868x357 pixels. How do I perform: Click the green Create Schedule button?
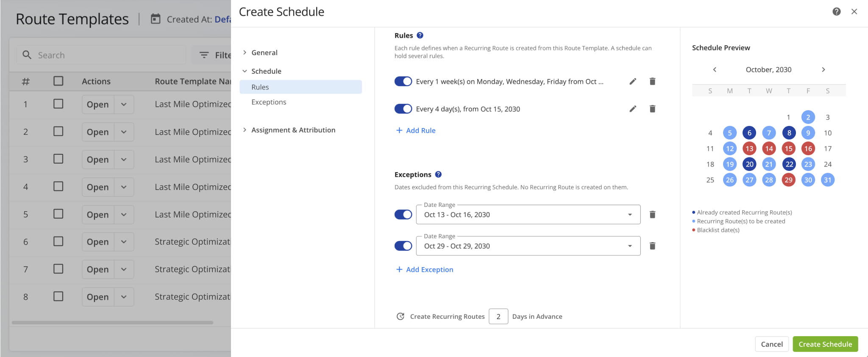[x=825, y=344]
